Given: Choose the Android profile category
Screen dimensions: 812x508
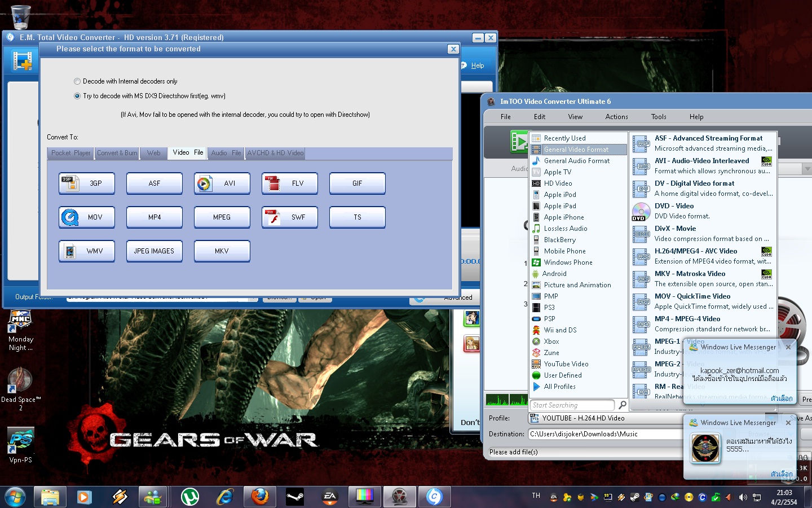Looking at the screenshot, I should (579, 274).
